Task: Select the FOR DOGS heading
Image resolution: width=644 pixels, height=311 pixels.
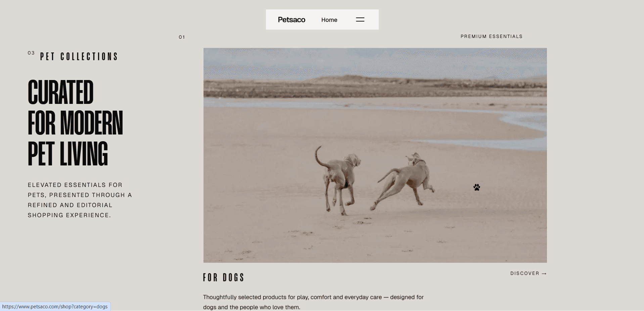Action: pos(224,277)
